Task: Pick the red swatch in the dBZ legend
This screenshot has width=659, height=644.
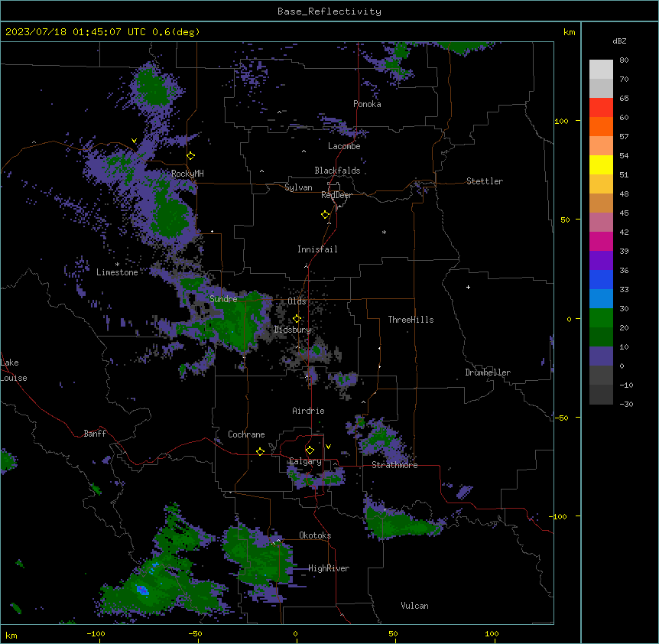Action: click(601, 107)
